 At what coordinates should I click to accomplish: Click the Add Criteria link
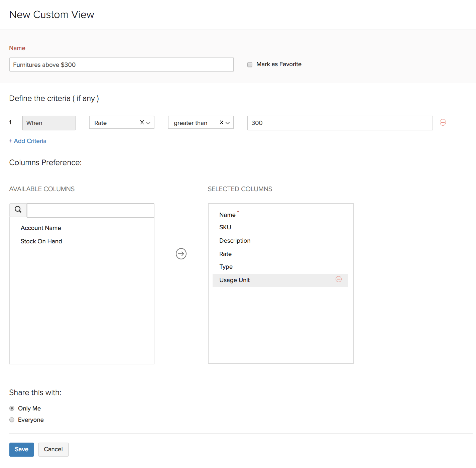(x=28, y=141)
